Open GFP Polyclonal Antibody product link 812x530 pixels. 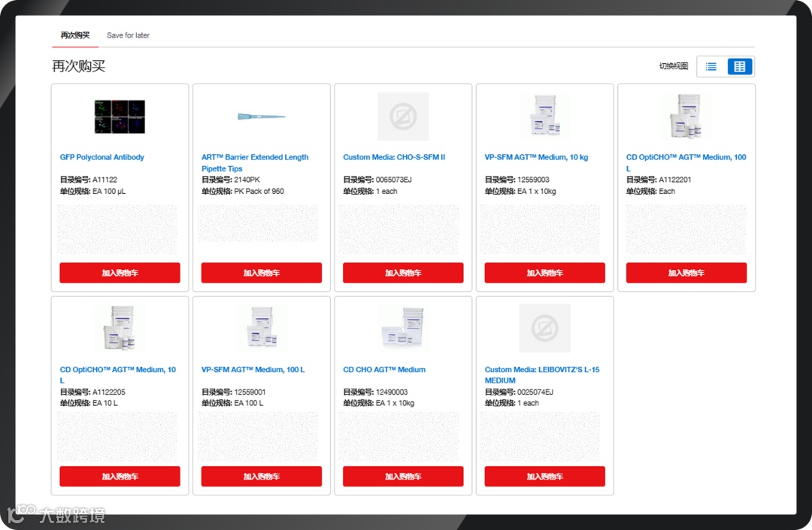102,157
